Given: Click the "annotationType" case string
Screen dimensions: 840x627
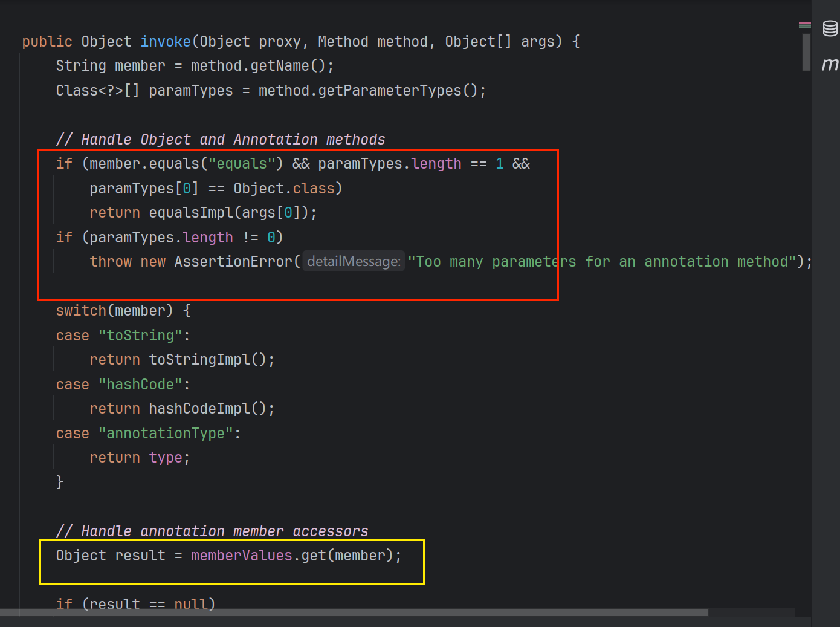Looking at the screenshot, I should [166, 434].
